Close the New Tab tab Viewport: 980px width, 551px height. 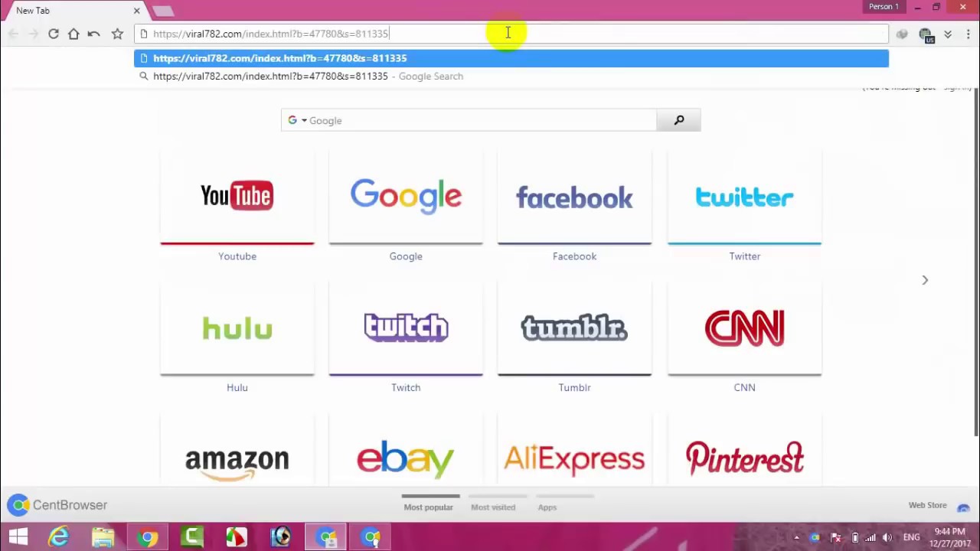(136, 11)
